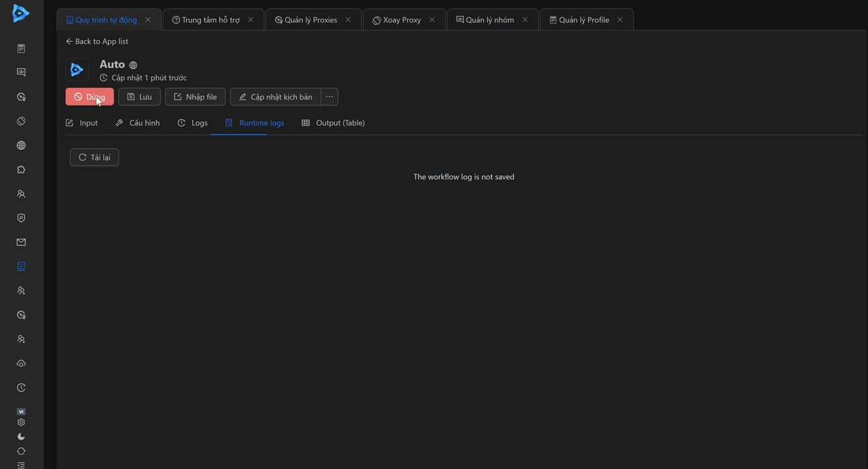Switch to the Output (Table) tab
Viewport: 868px width, 469px height.
(x=333, y=123)
